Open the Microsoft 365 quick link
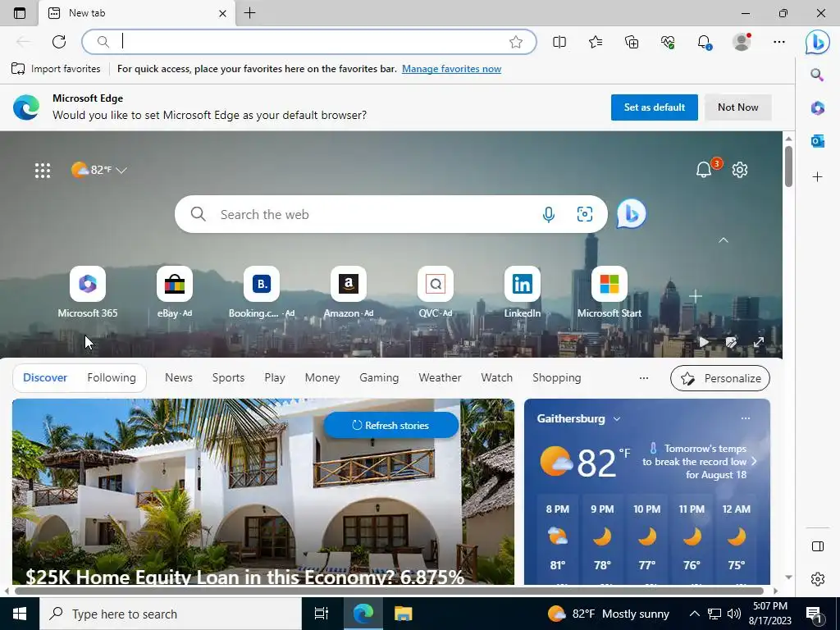 [88, 292]
